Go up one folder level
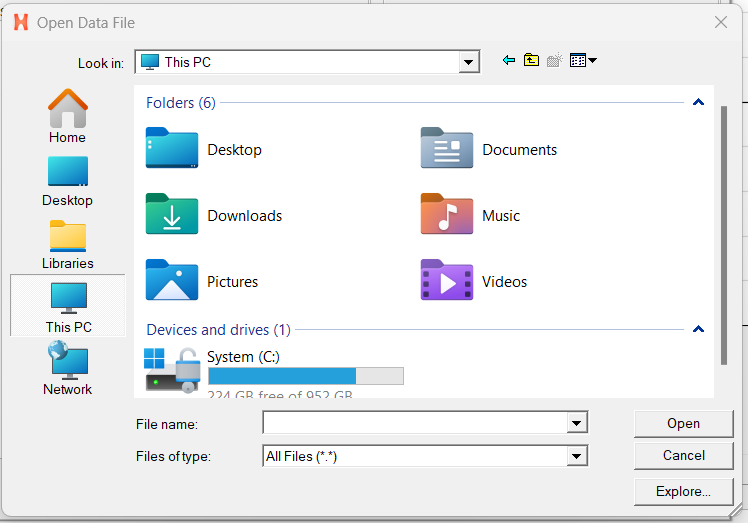 tap(531, 61)
